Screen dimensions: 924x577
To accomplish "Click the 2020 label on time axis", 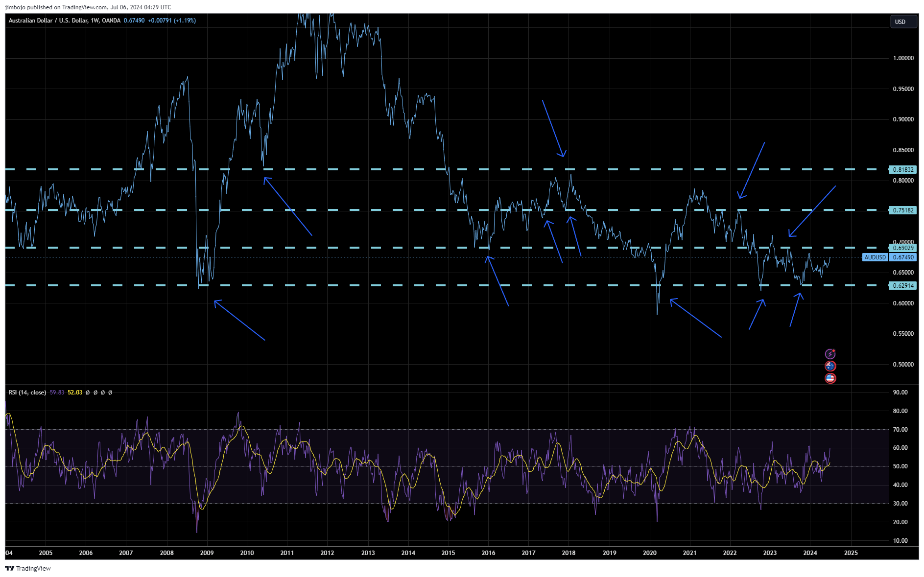I will 649,553.
